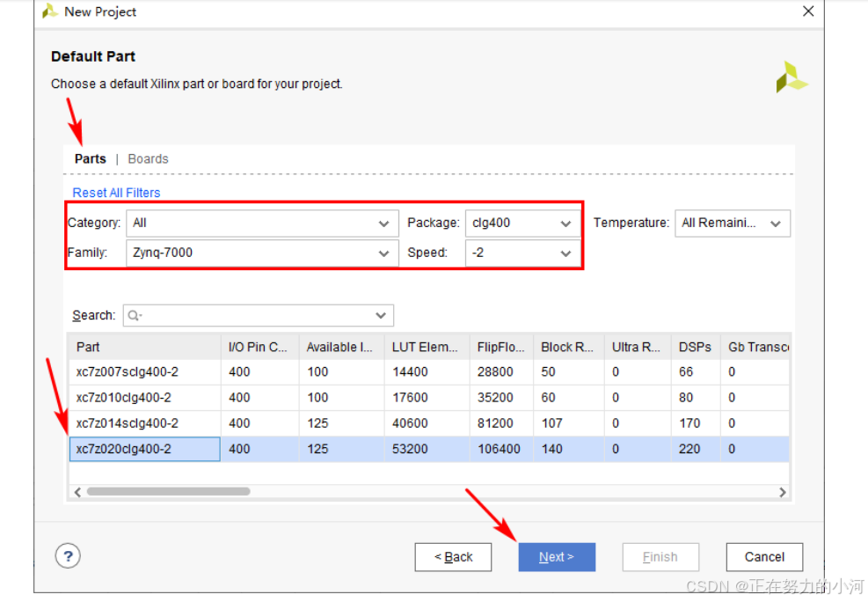
Task: Click FlipFlops value 28800
Action: 495,371
